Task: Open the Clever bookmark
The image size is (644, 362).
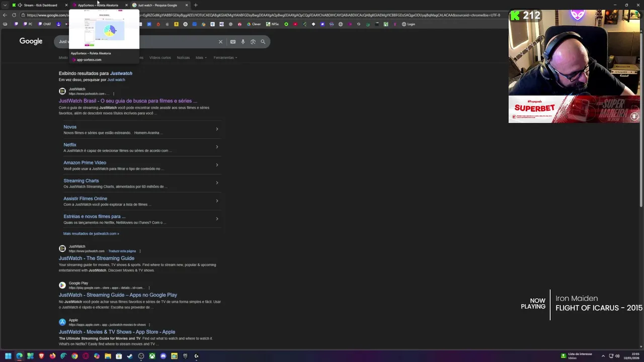Action: [x=254, y=24]
